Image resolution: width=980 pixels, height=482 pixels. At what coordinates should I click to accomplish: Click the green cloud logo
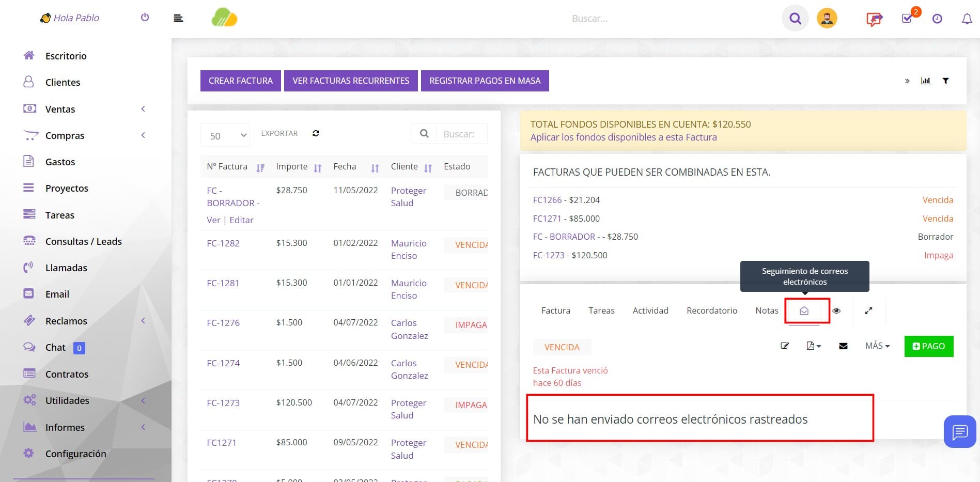(224, 18)
